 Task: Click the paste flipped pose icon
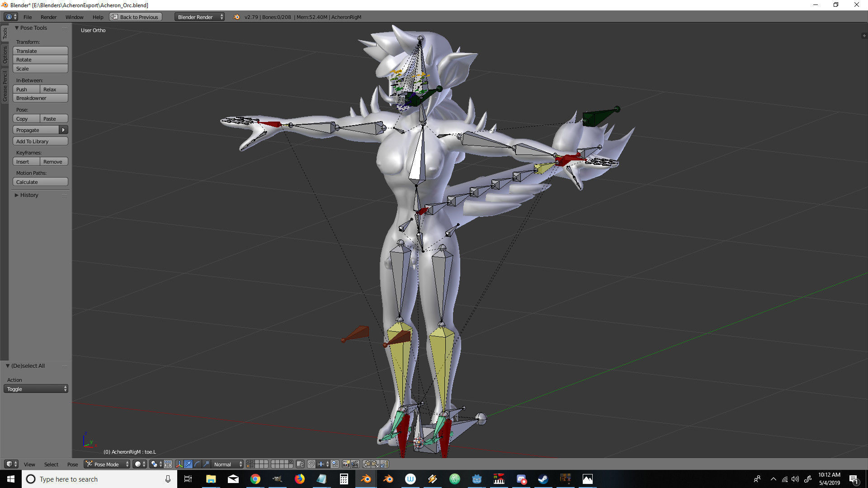pos(384,464)
